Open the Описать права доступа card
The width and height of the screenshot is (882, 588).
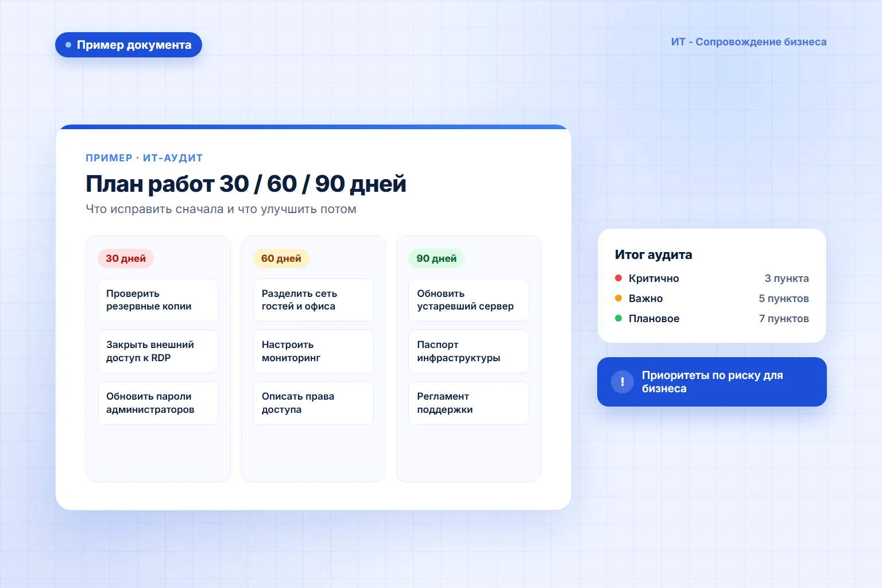coord(314,403)
